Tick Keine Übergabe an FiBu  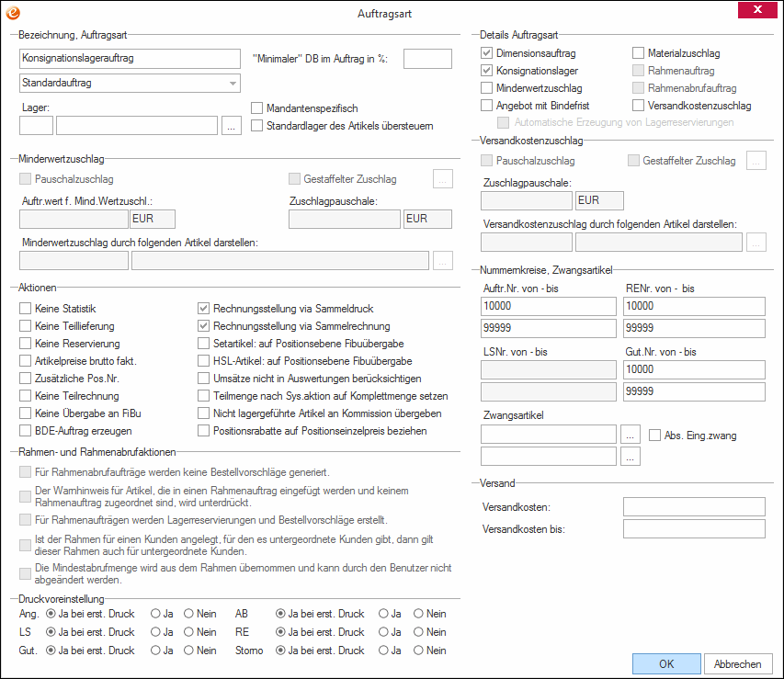25,413
